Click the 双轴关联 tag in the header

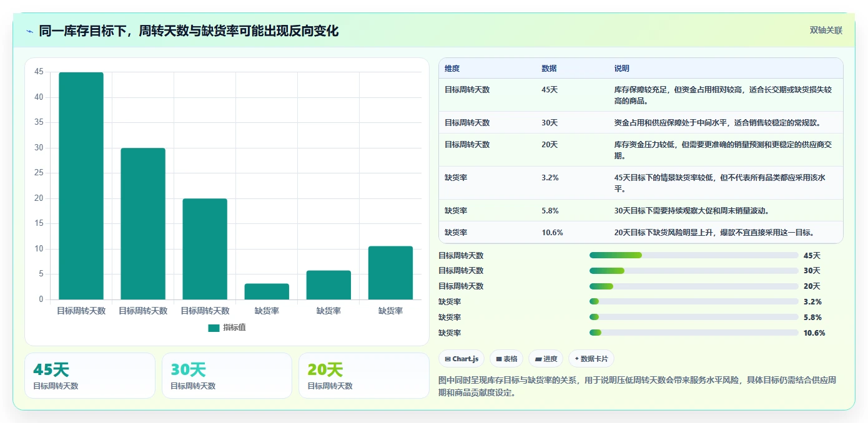click(826, 31)
